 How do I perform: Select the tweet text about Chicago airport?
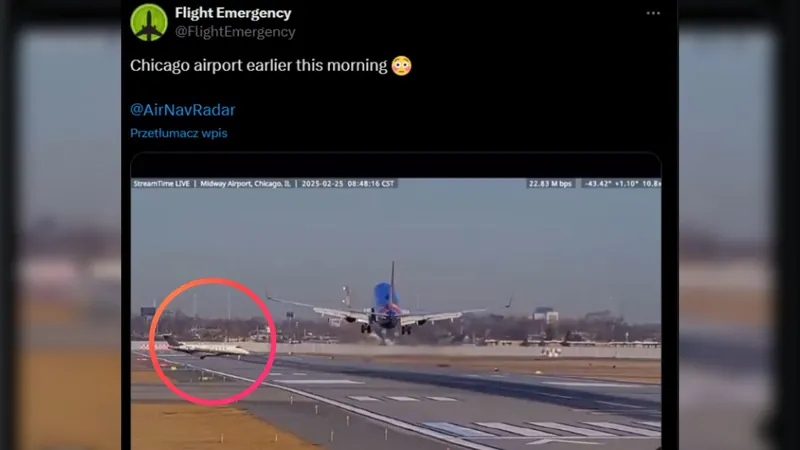coord(259,66)
